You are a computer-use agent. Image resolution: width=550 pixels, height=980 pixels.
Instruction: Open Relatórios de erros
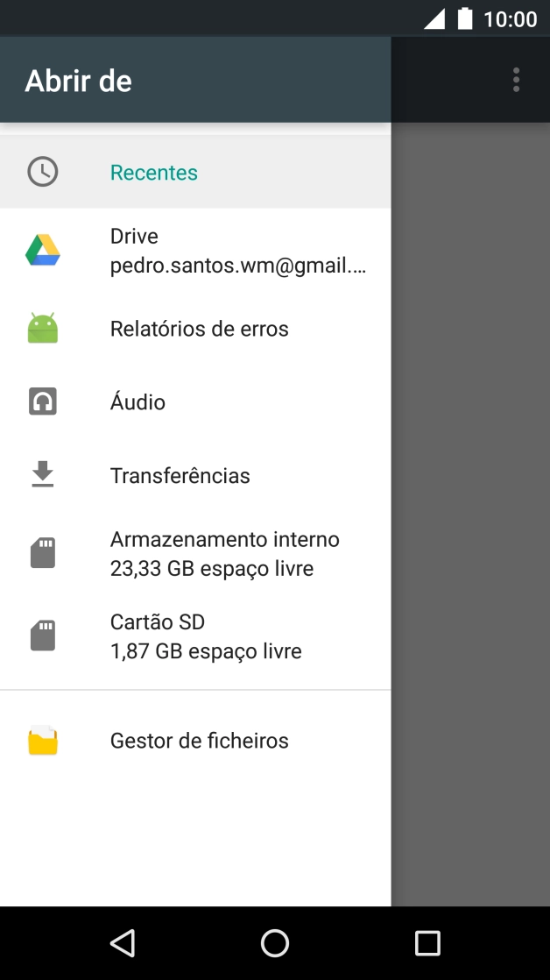pyautogui.click(x=199, y=328)
